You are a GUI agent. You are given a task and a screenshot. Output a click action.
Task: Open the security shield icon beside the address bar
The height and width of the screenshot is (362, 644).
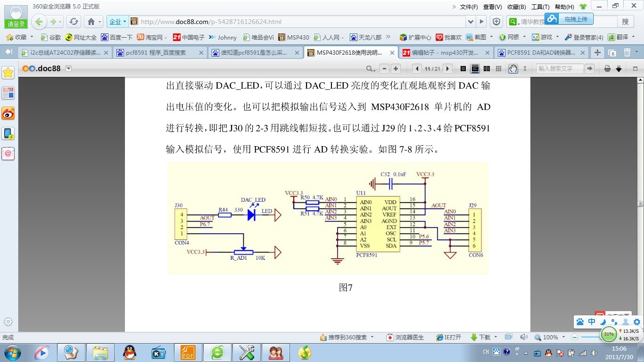(x=496, y=22)
